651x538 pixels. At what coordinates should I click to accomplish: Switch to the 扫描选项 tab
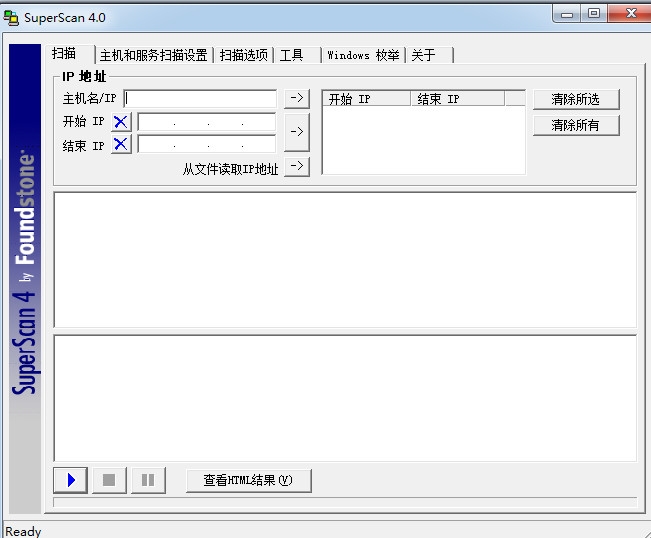point(244,55)
